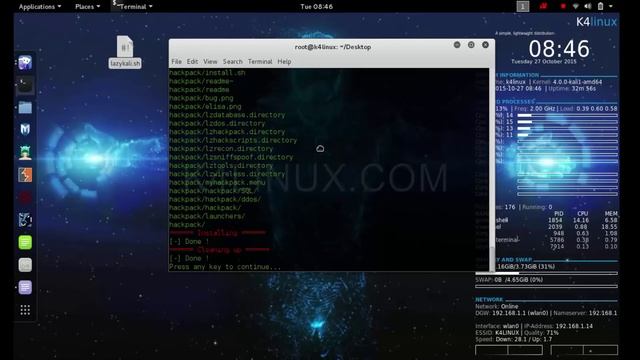This screenshot has height=360, width=640.
Task: Open the Terminal app menu in the top bar
Action: click(133, 7)
